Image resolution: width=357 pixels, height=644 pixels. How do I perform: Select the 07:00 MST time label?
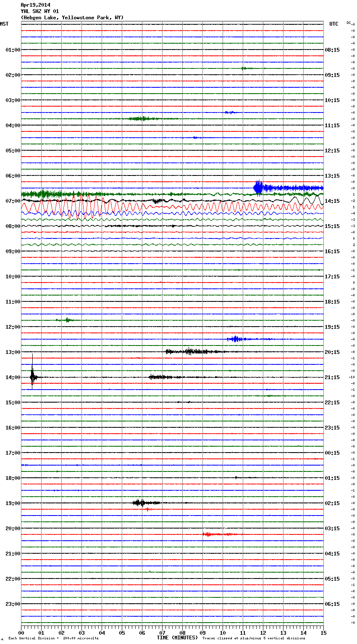(13, 201)
